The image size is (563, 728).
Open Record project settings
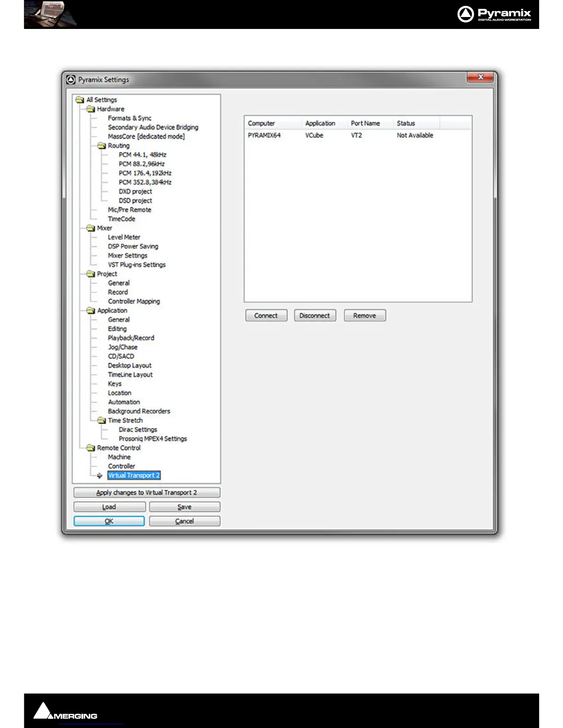point(118,292)
